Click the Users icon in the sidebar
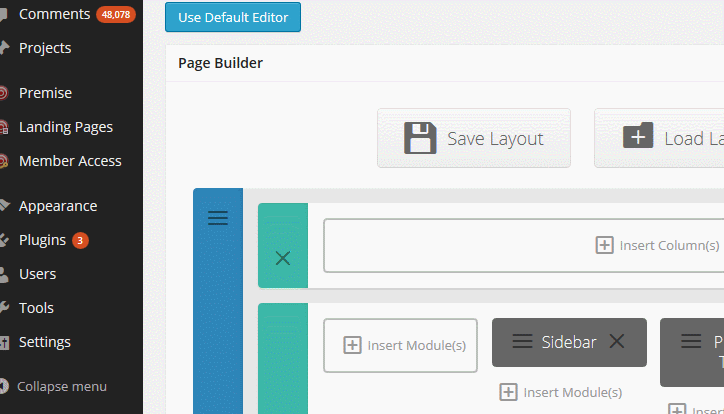This screenshot has height=414, width=724. point(4,274)
